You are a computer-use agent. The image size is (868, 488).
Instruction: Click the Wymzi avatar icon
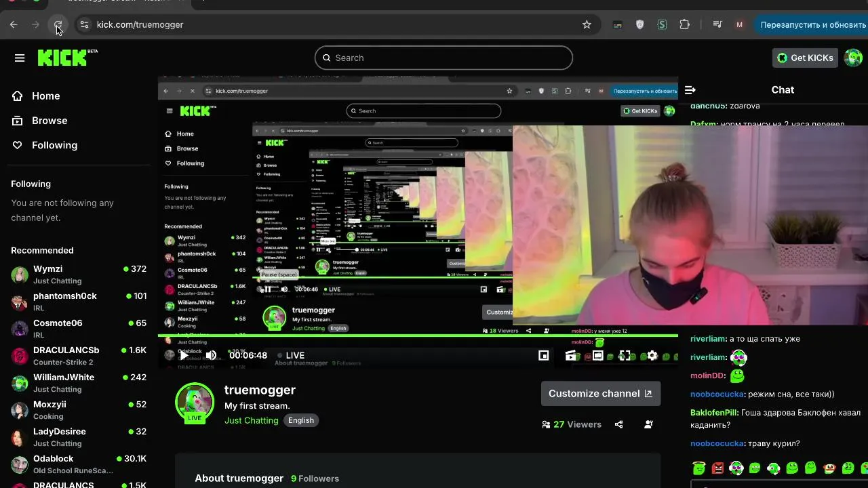click(x=20, y=274)
